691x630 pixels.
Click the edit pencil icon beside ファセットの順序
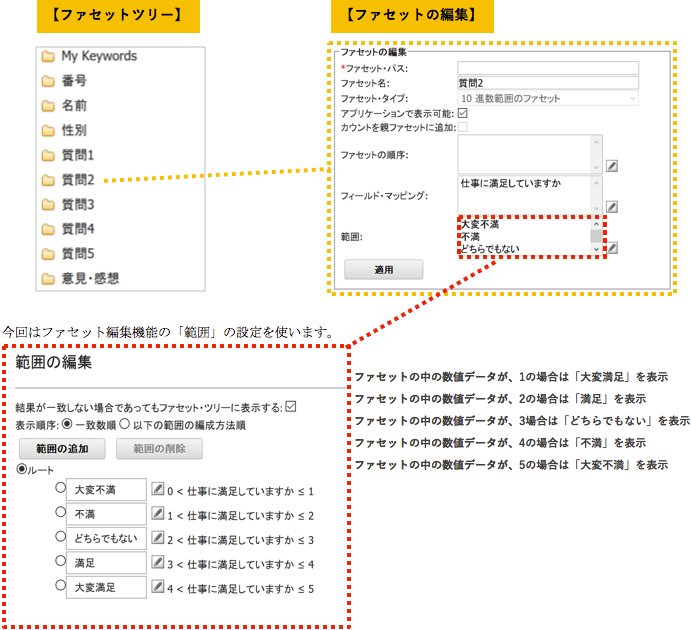click(612, 166)
